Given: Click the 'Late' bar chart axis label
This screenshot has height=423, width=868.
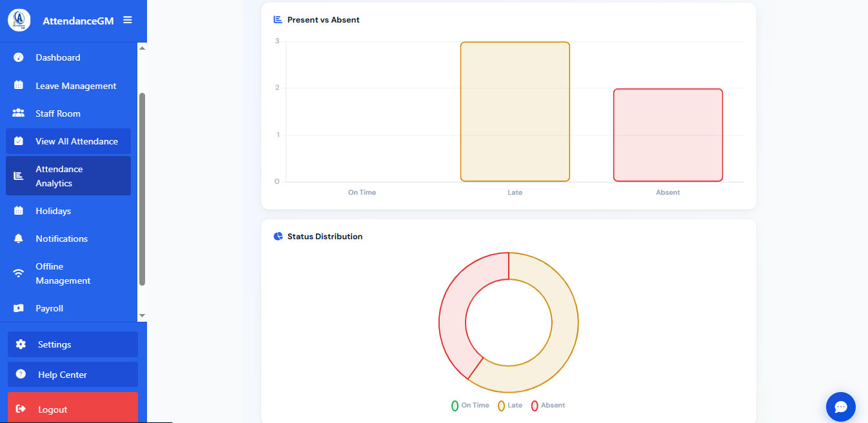Looking at the screenshot, I should 515,192.
